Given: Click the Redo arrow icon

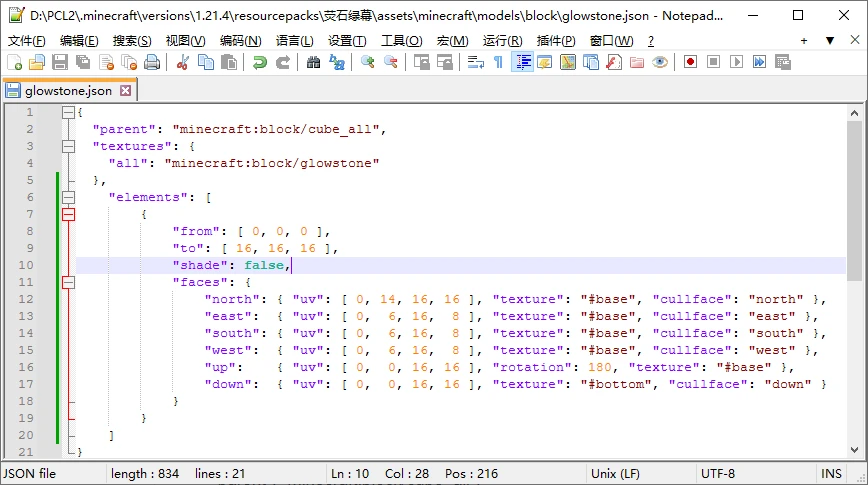Looking at the screenshot, I should coord(282,62).
